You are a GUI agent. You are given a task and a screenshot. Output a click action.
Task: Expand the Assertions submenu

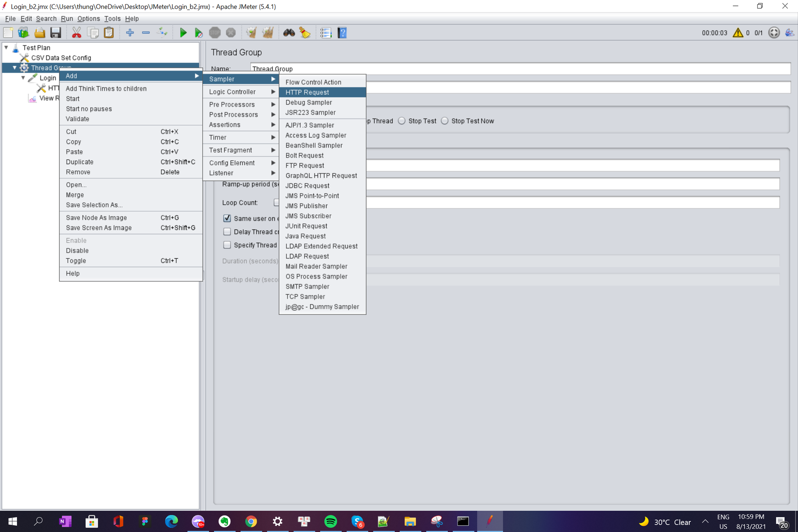pyautogui.click(x=242, y=125)
